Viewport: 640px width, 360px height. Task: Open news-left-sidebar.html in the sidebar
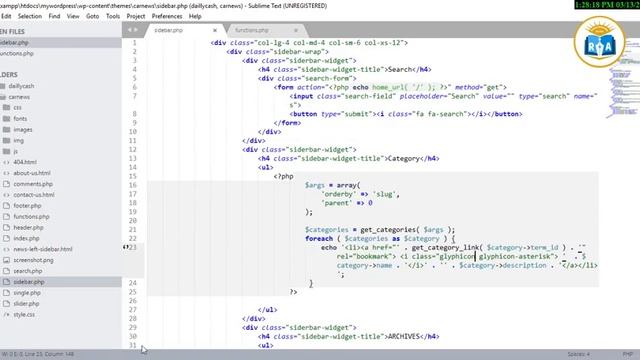[43, 249]
